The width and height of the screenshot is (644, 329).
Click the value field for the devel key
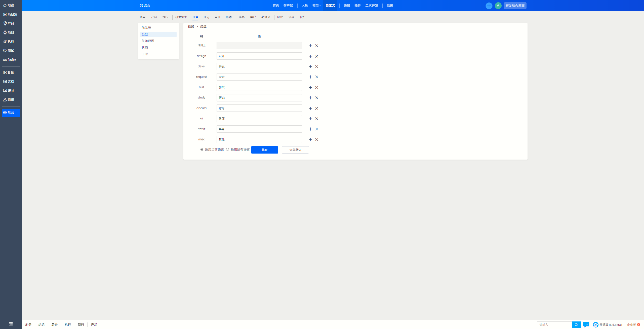coord(259,67)
